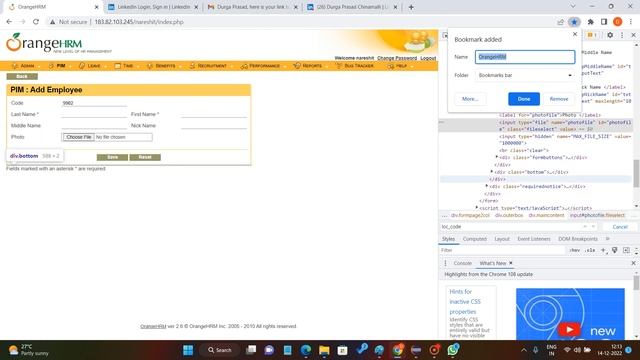The width and height of the screenshot is (640, 360).
Task: Open File Explorer from taskbar
Action: click(324, 350)
